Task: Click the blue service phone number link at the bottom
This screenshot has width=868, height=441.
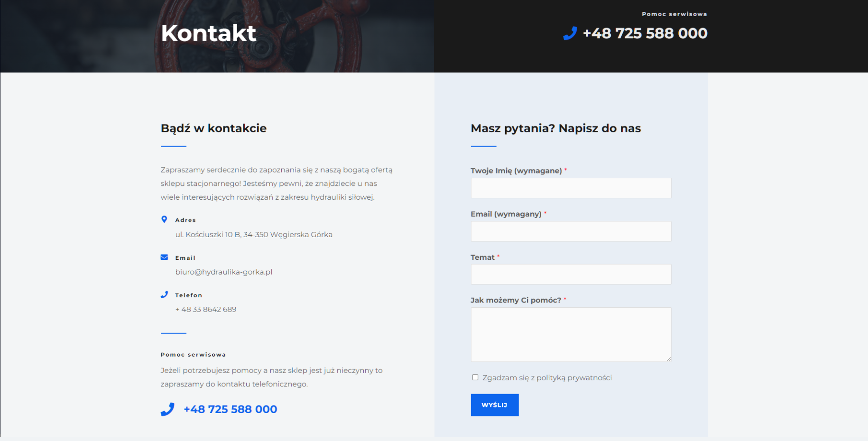Action: [230, 409]
